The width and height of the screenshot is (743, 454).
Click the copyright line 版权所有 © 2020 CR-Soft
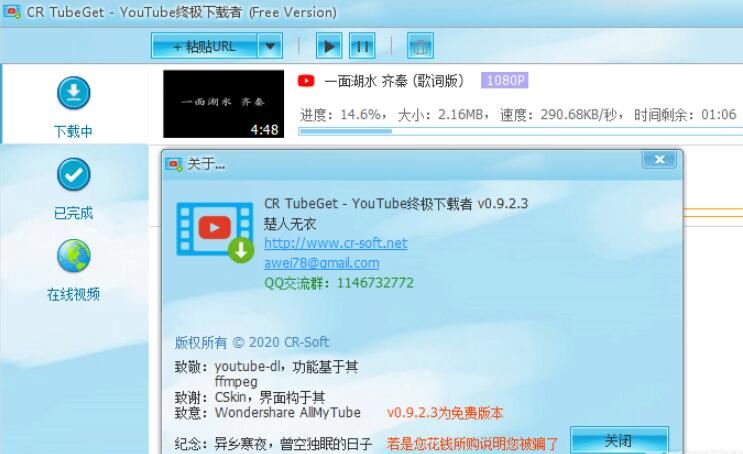click(252, 342)
